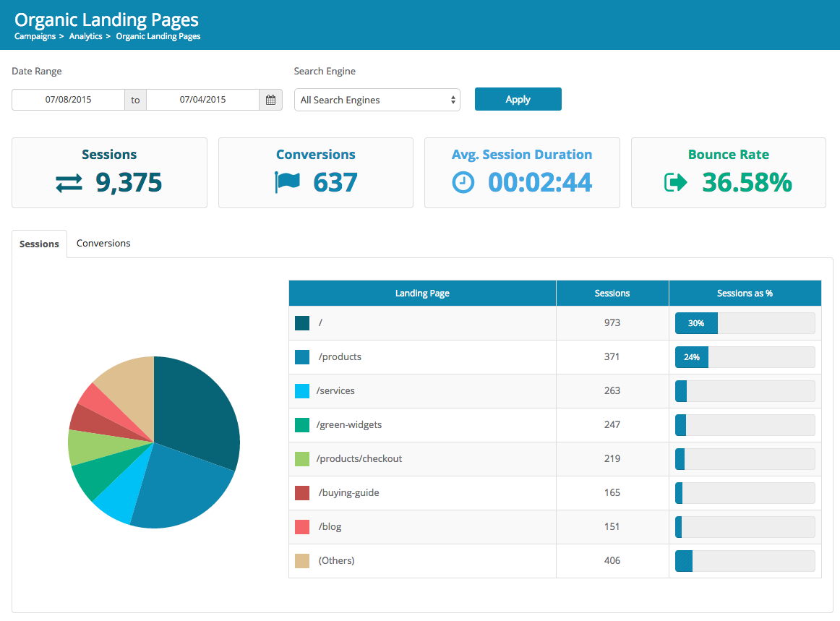Click the Sessions swap arrows icon
The image size is (840, 621).
coord(69,184)
